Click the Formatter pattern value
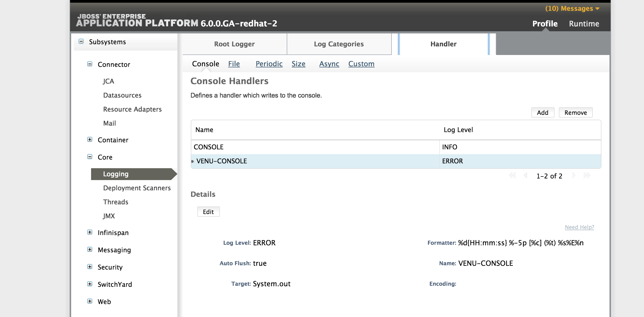This screenshot has width=644, height=317. pos(521,243)
